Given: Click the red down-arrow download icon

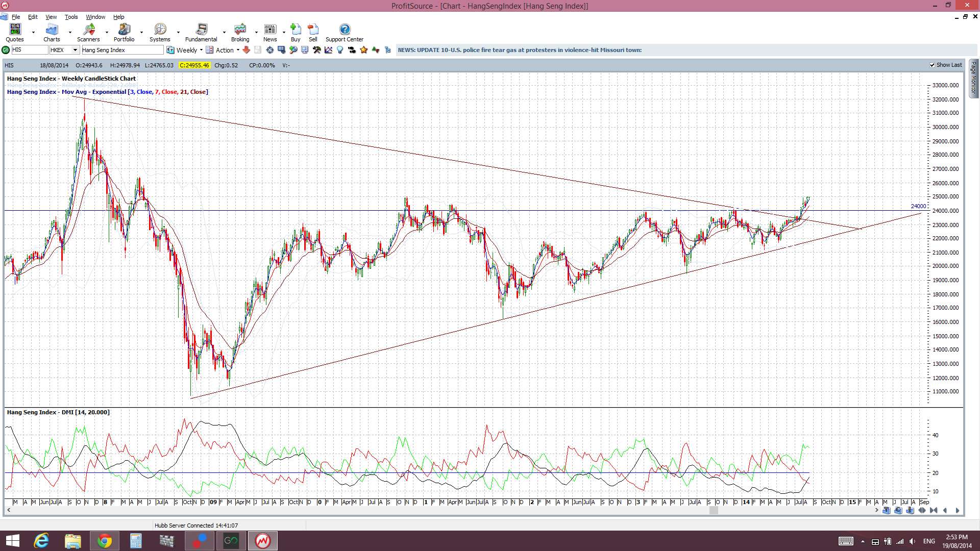Looking at the screenshot, I should point(246,50).
